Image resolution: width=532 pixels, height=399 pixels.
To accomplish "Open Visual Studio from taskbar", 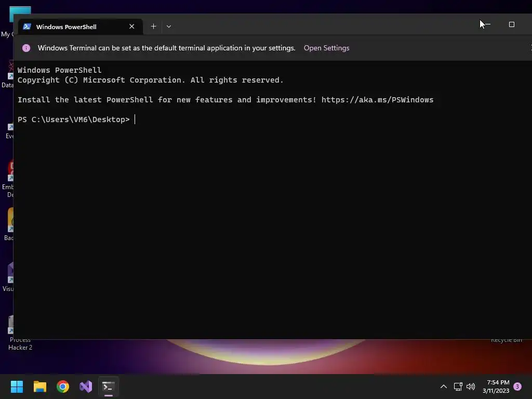I will click(x=86, y=387).
